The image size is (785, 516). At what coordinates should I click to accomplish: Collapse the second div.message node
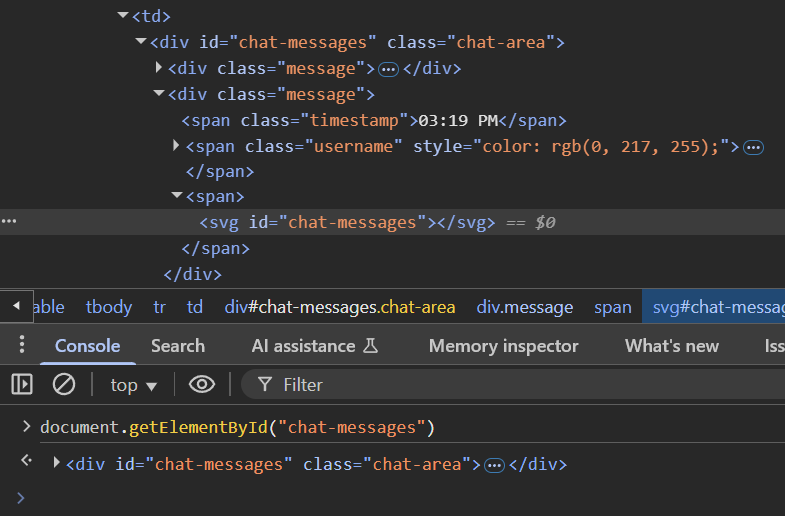click(x=159, y=94)
